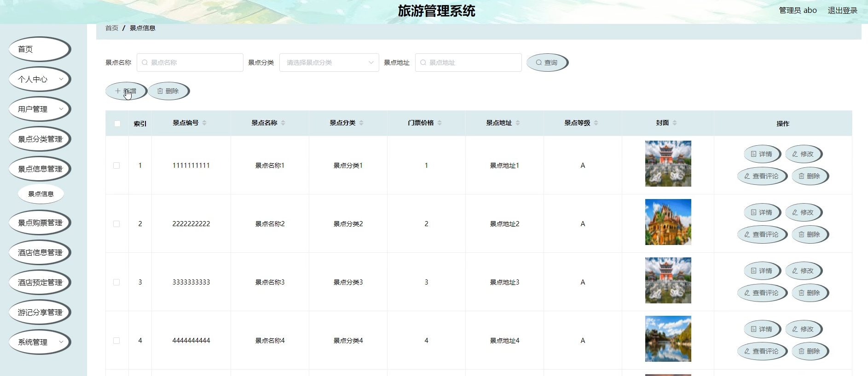Open 景点分类管理 in sidebar

pyautogui.click(x=40, y=139)
